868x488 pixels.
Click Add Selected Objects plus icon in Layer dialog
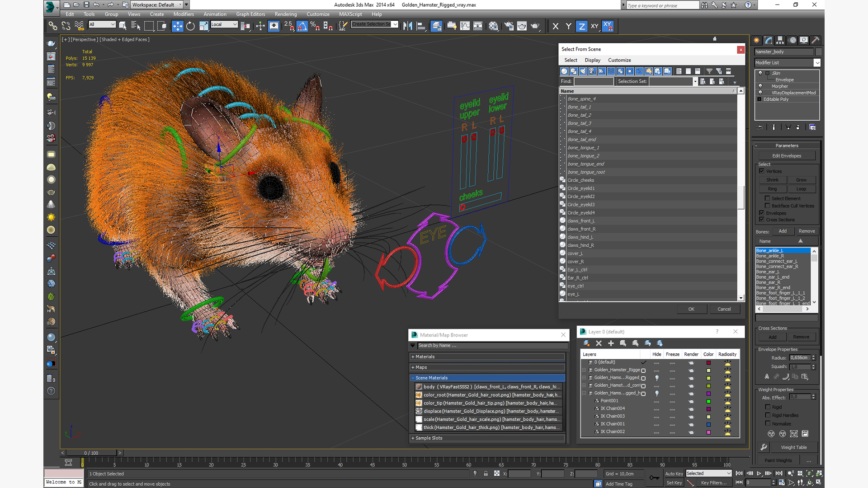611,343
